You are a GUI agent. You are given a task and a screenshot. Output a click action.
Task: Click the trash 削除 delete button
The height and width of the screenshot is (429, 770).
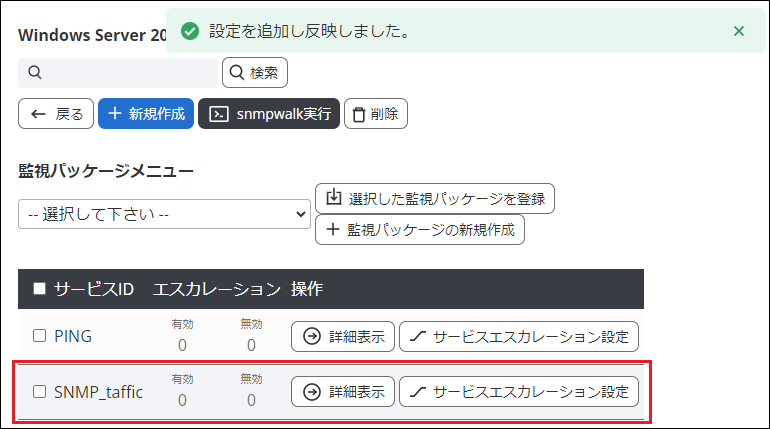coord(376,114)
